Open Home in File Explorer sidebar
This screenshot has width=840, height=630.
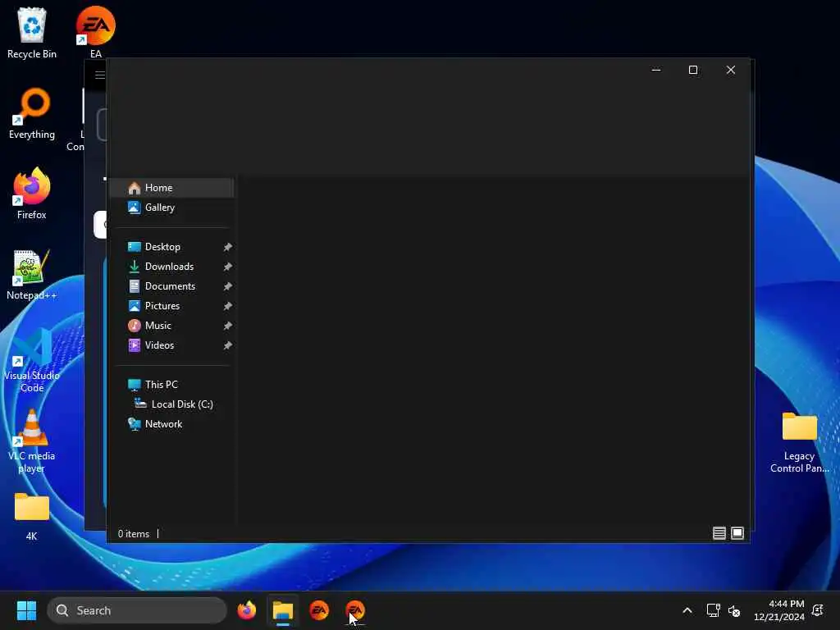[x=171, y=188]
